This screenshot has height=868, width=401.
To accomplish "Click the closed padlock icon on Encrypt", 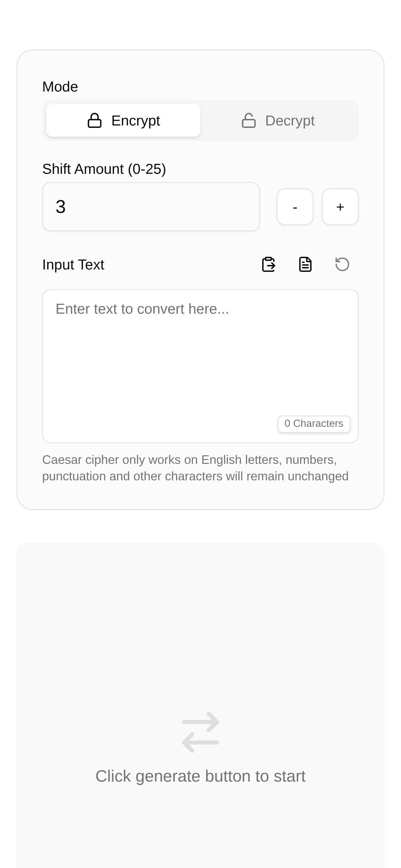I will [x=95, y=120].
